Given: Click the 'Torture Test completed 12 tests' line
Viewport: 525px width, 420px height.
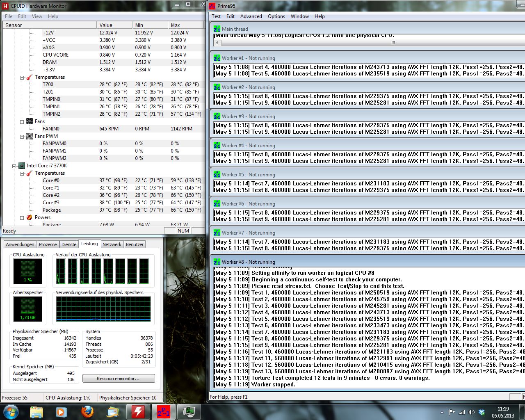Looking at the screenshot, I should click(322, 378).
